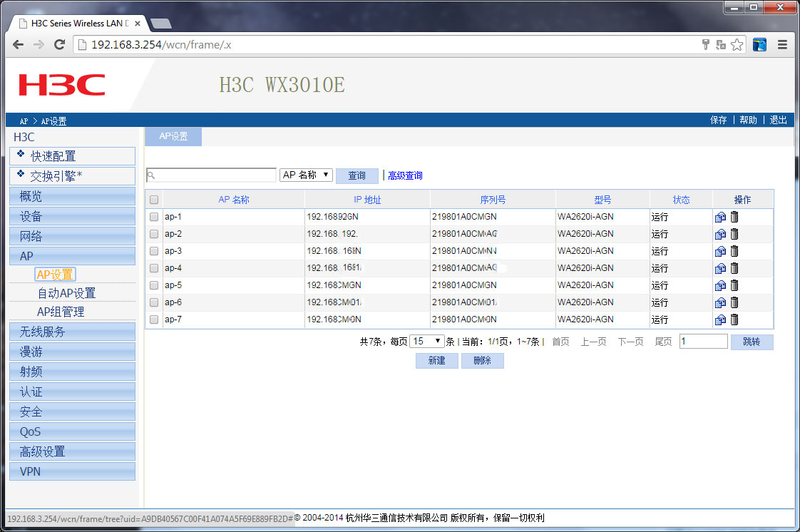The width and height of the screenshot is (800, 532).
Task: Click the 高级查询 link
Action: [x=405, y=175]
